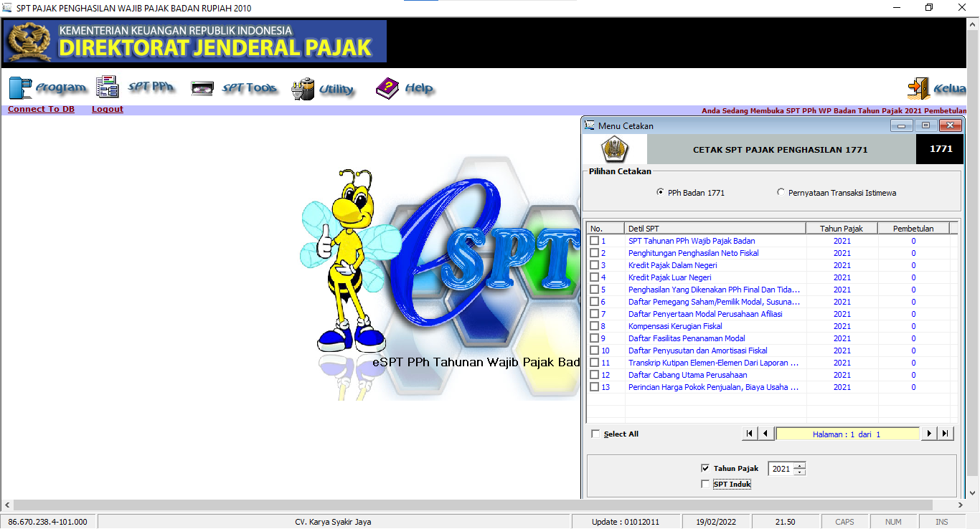The image size is (980, 529).
Task: Check row 8 Kompensasi Kerugian Fiskal
Action: pos(594,326)
